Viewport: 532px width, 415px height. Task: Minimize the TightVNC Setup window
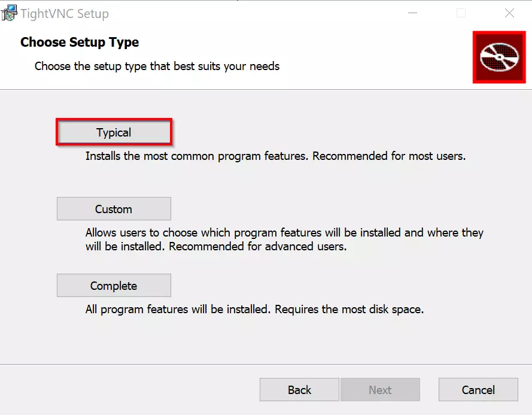pyautogui.click(x=412, y=13)
